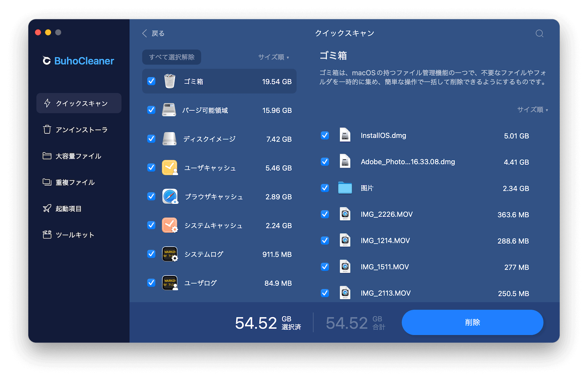The width and height of the screenshot is (588, 380).
Task: Uncheck the ゴミ箱 category checkbox
Action: (151, 81)
